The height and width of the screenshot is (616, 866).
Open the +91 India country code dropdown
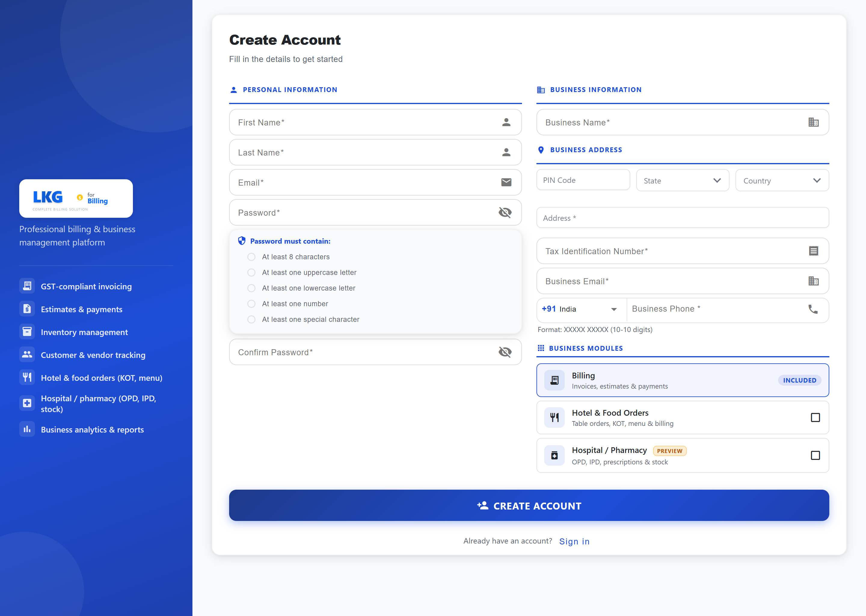coord(581,309)
